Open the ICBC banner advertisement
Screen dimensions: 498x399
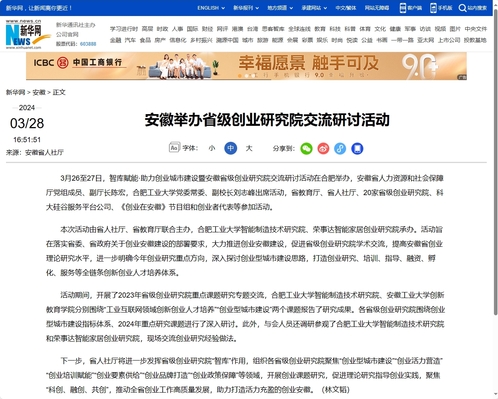pyautogui.click(x=246, y=66)
